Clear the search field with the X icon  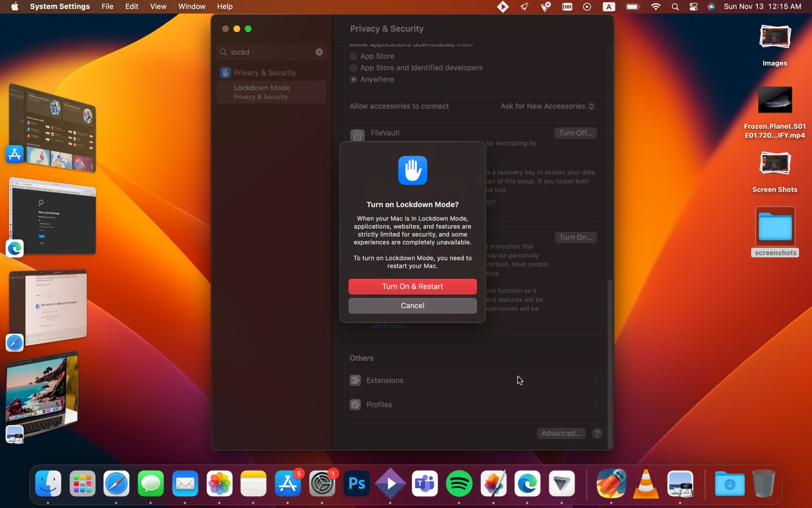(x=319, y=52)
